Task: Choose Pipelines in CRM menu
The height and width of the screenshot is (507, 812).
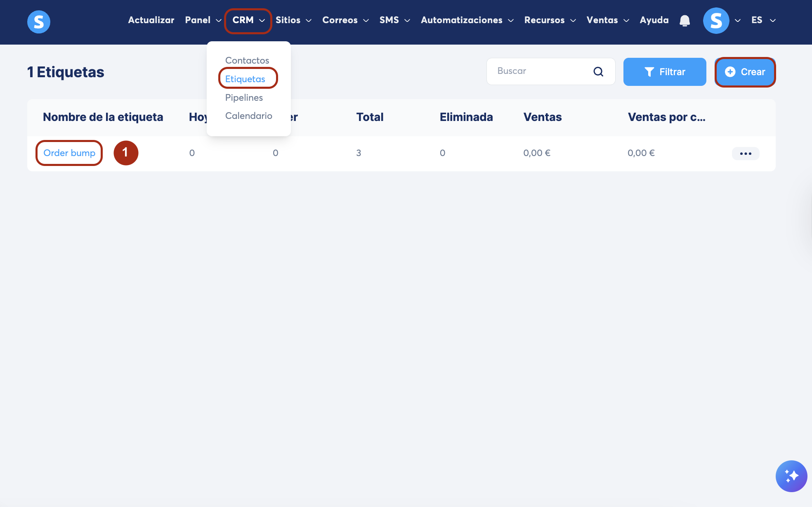Action: coord(244,97)
